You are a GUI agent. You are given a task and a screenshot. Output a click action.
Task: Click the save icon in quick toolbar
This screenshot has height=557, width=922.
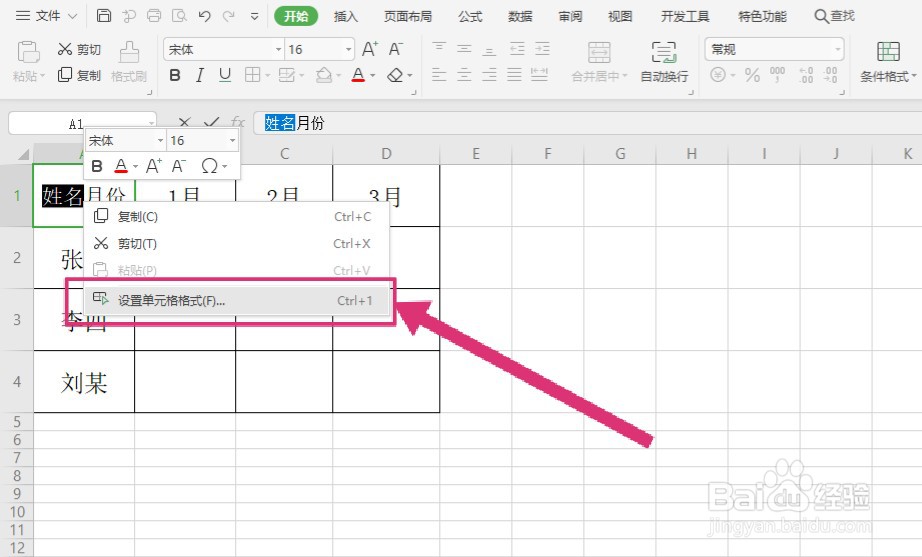pyautogui.click(x=103, y=16)
